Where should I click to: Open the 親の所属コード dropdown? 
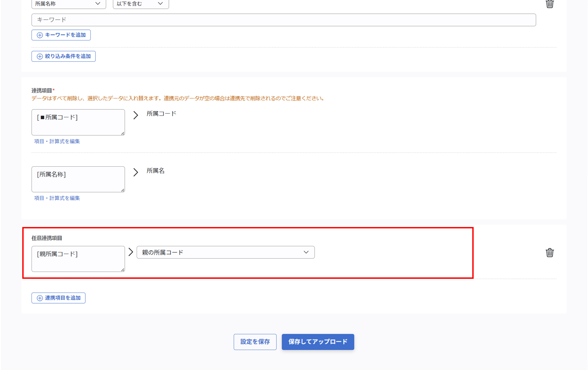coord(226,252)
